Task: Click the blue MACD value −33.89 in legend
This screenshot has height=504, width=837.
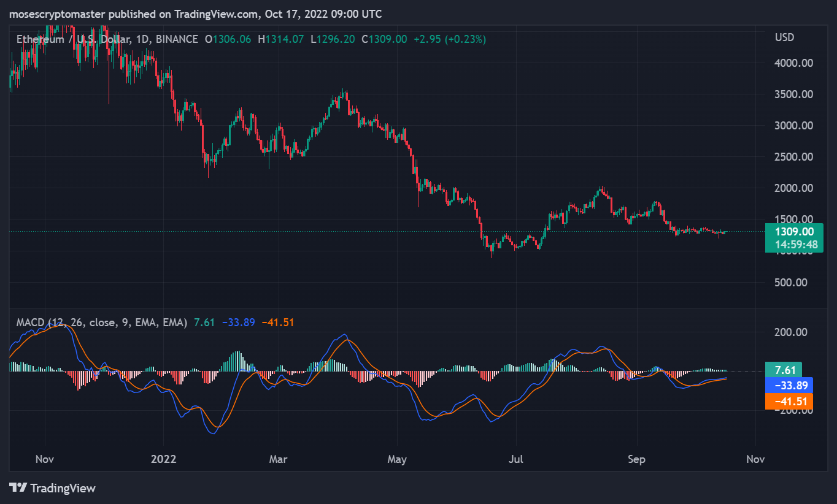Action: click(x=238, y=323)
